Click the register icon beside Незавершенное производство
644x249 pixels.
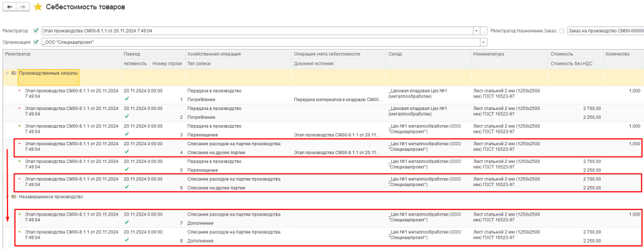tap(14, 196)
